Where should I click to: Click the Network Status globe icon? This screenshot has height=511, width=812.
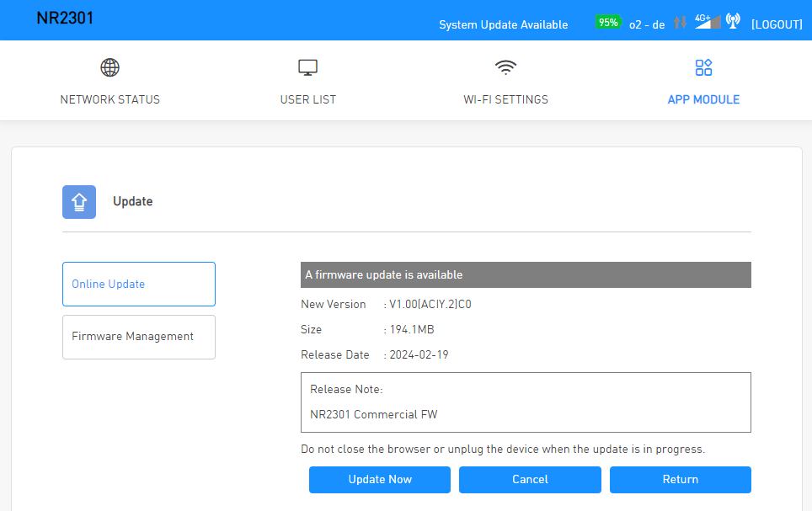(x=110, y=67)
